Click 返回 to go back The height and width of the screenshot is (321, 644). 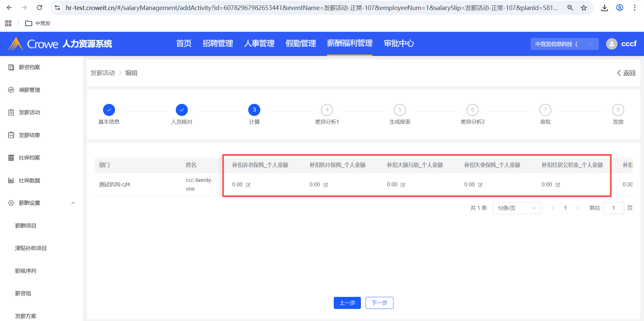click(626, 73)
